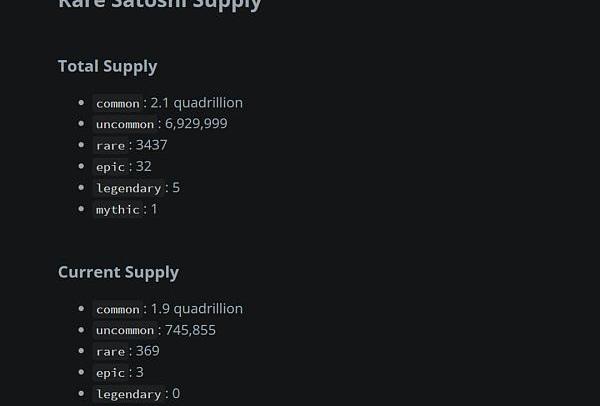Click the "legendary" code label under Total Supply

[129, 188]
